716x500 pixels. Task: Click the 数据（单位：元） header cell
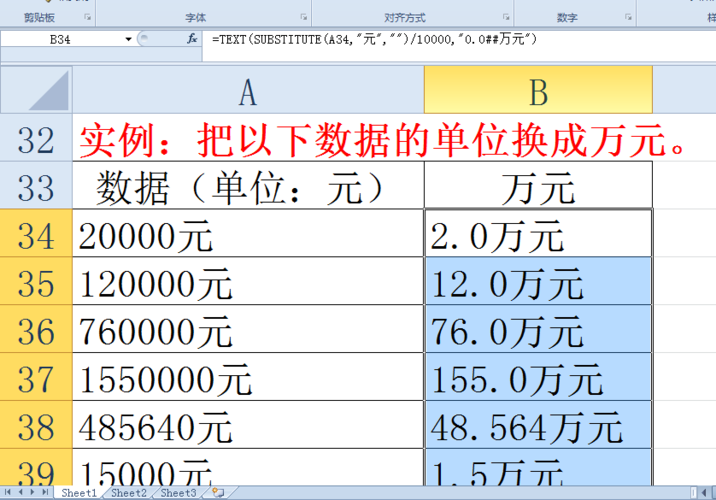coord(248,186)
